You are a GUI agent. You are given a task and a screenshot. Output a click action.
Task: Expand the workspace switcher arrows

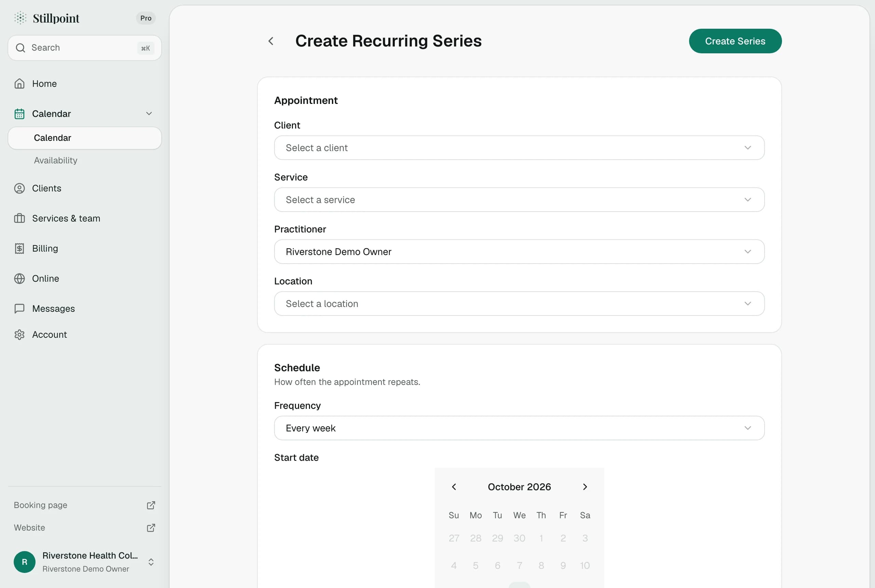[x=151, y=562]
